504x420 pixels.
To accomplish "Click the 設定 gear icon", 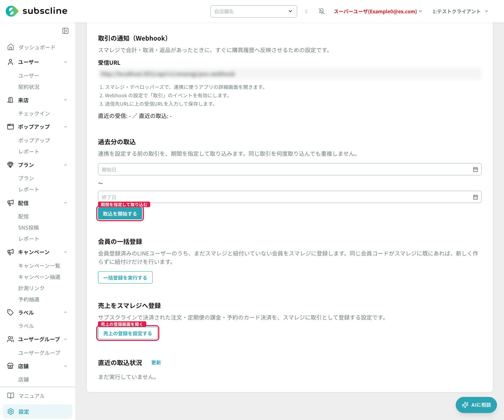I will [10, 412].
